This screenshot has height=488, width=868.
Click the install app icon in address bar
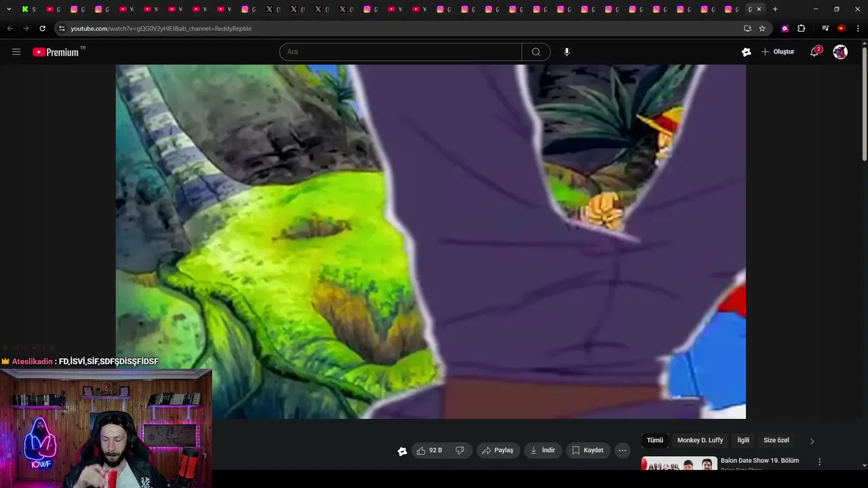(x=747, y=28)
